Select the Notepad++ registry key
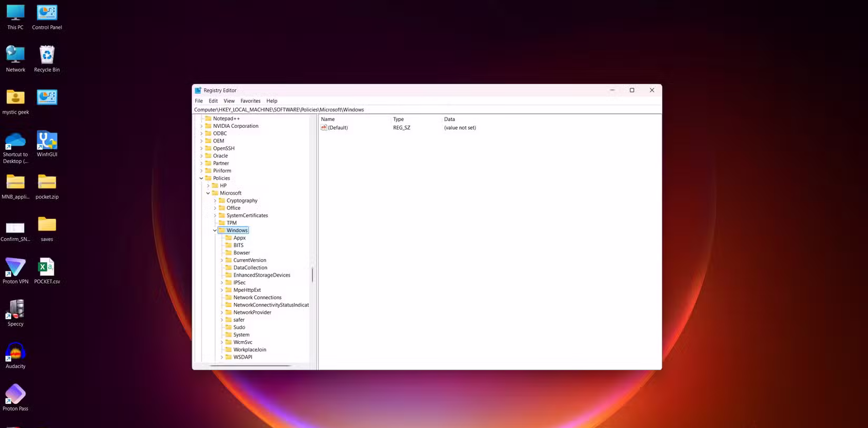 pos(226,118)
